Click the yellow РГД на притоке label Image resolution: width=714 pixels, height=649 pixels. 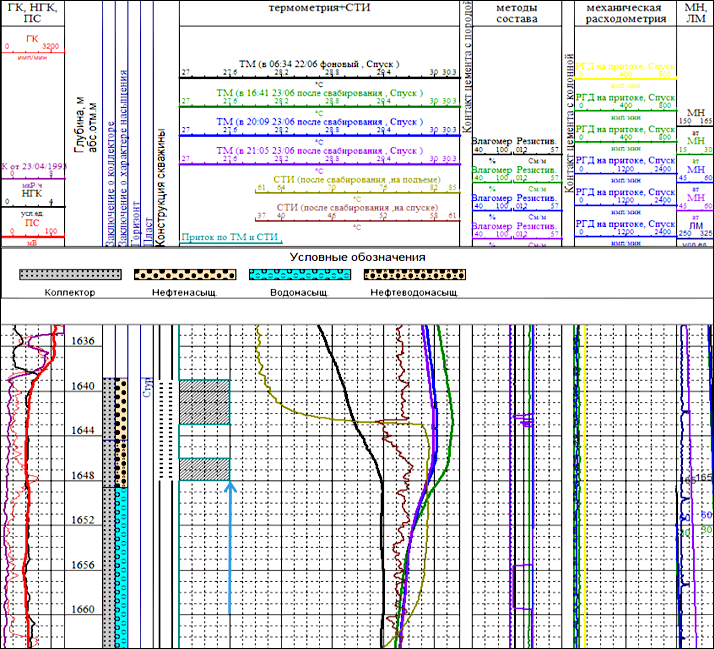pyautogui.click(x=626, y=65)
